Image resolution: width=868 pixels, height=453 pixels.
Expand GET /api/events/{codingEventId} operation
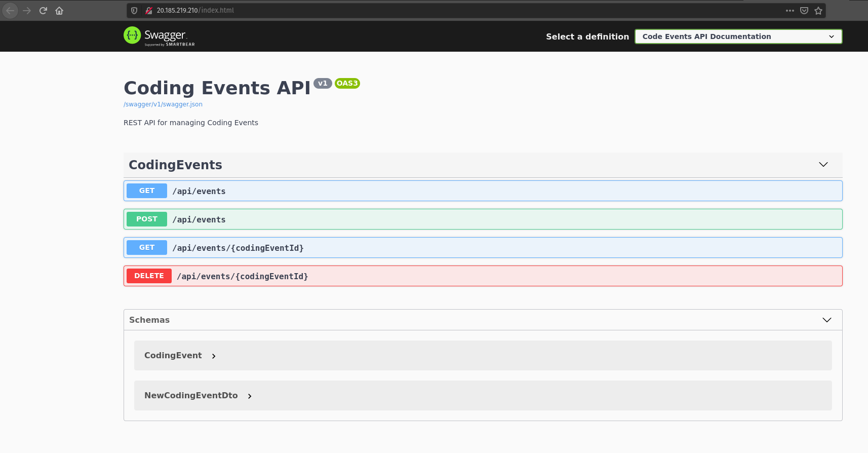click(x=483, y=248)
